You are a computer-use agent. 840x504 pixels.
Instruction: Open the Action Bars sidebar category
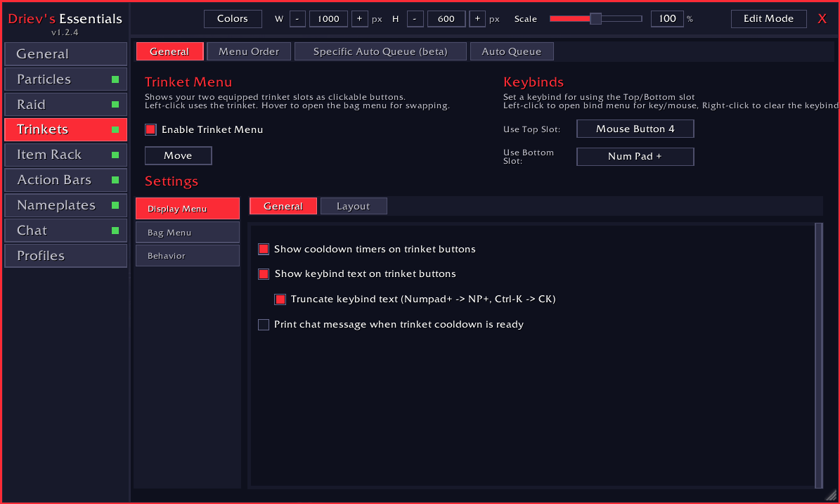point(65,180)
